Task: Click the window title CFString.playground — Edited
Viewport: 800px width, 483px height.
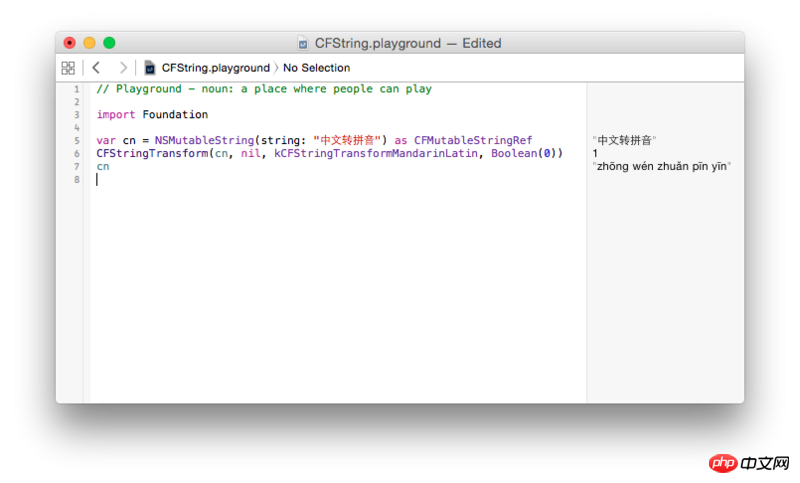Action: 408,43
